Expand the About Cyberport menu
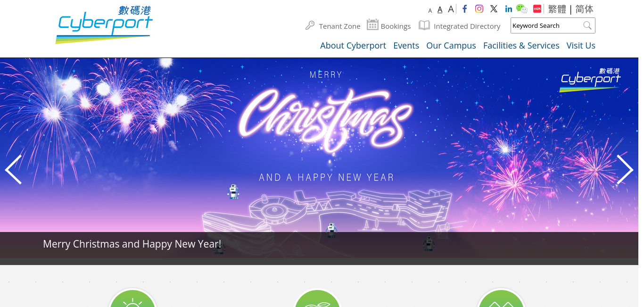This screenshot has width=644, height=307. [x=353, y=46]
